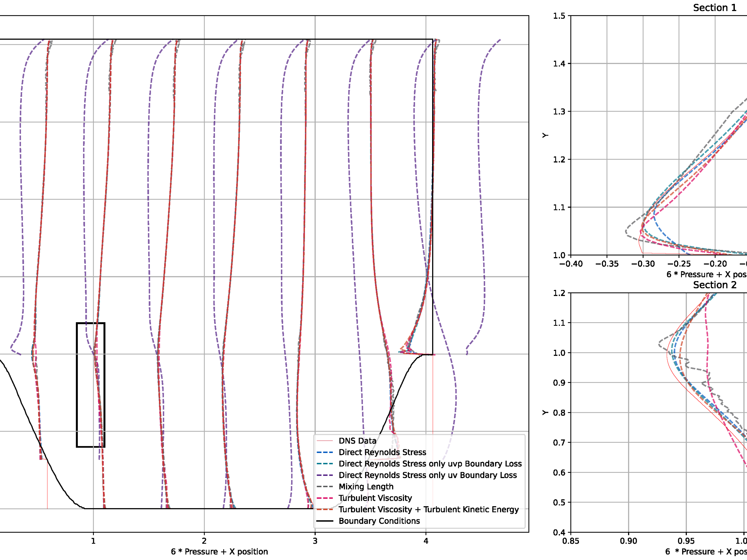Click the DNS Data legend entry

click(x=357, y=441)
